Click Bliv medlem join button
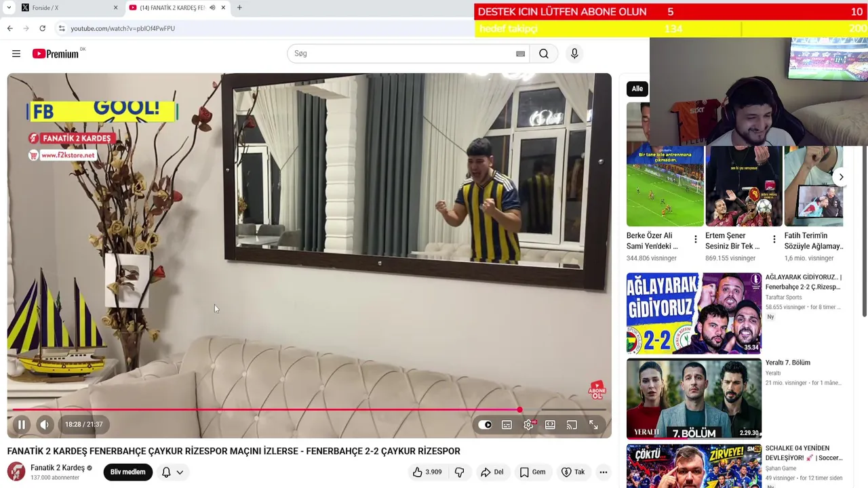 (x=127, y=472)
